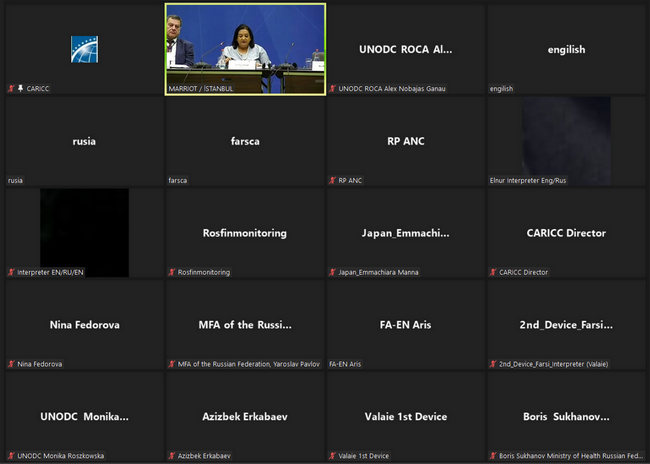Click muted mic icon on RP ANC tile
This screenshot has width=650, height=464.
[x=333, y=180]
